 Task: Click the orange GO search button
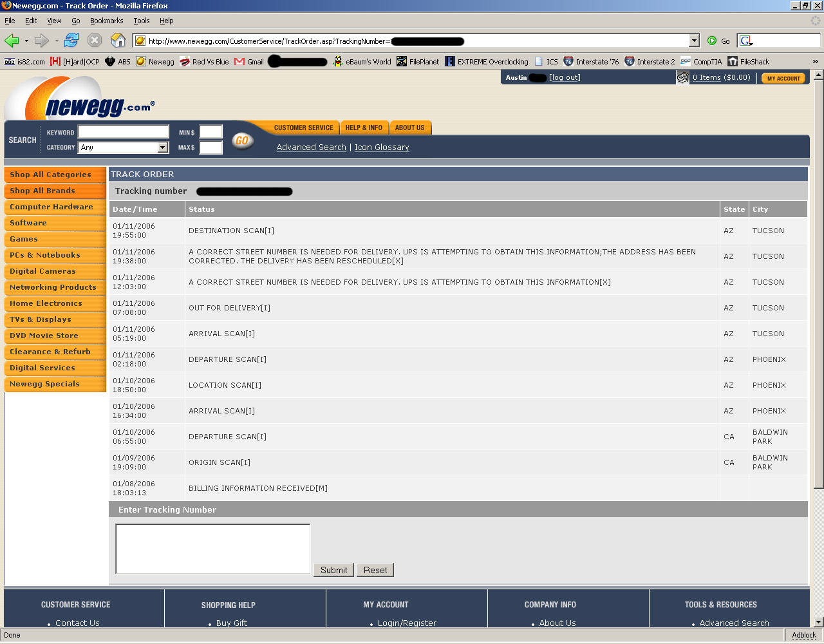[242, 140]
